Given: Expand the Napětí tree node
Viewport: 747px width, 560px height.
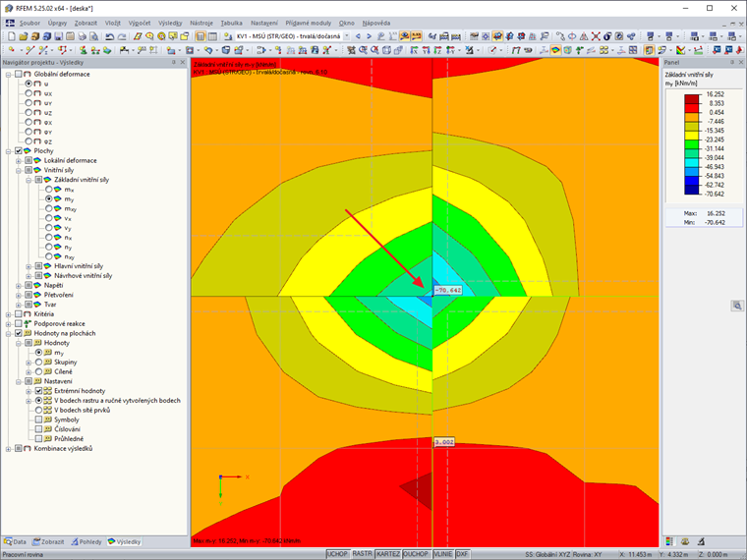Looking at the screenshot, I should [19, 285].
